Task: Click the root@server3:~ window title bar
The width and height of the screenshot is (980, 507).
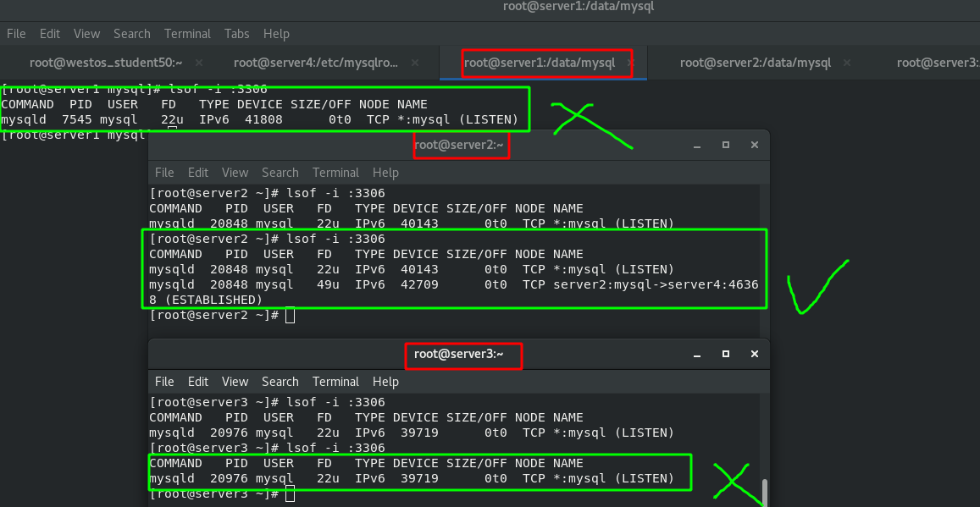Action: (x=459, y=354)
